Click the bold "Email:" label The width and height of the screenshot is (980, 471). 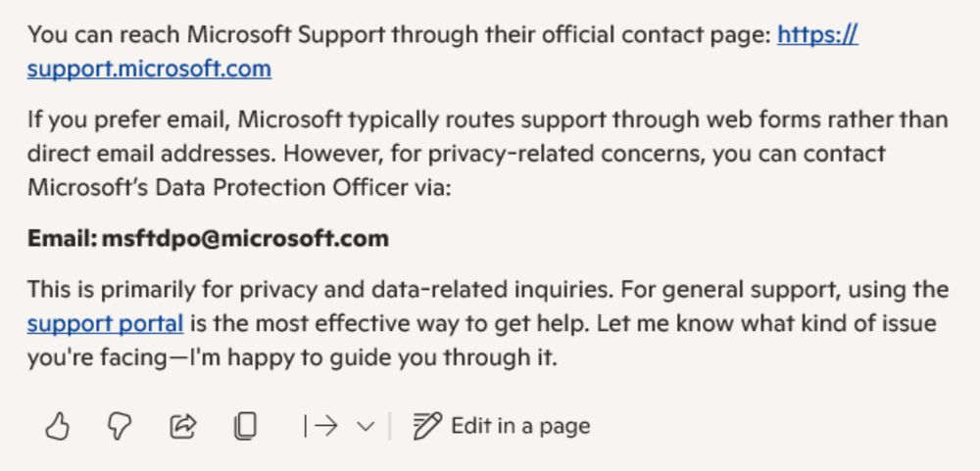tap(62, 238)
